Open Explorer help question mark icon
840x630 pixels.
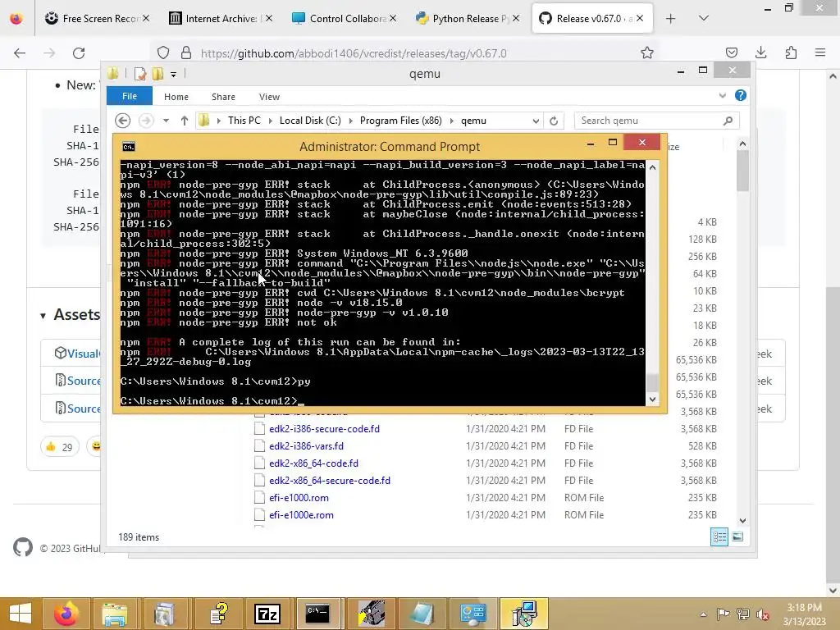click(x=741, y=95)
